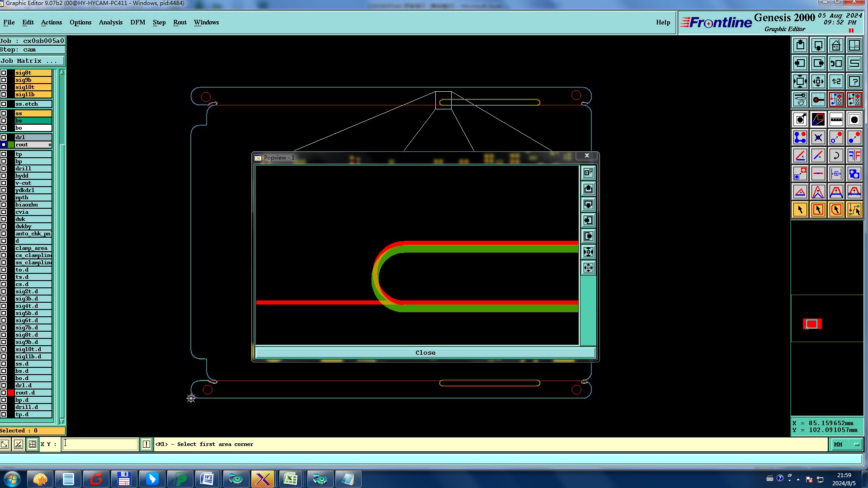Open the Rout menu
The width and height of the screenshot is (868, 488).
click(179, 22)
